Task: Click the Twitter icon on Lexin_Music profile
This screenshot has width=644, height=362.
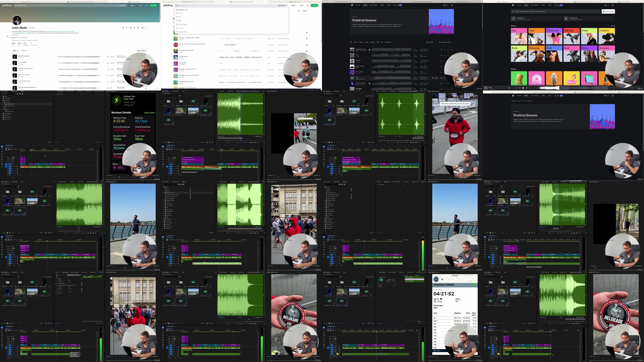Action: [x=123, y=28]
